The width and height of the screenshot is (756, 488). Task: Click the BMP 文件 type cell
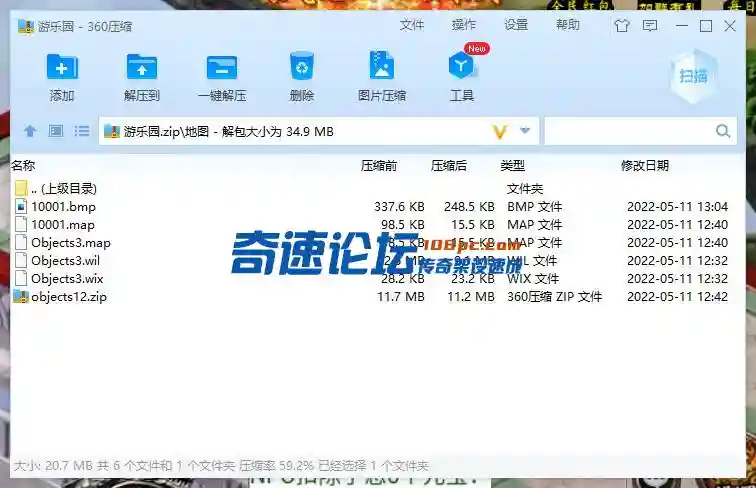tap(535, 206)
